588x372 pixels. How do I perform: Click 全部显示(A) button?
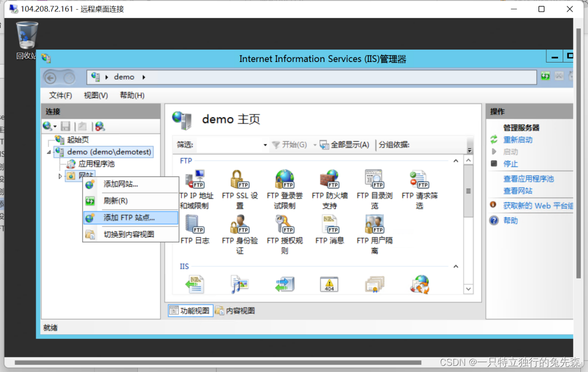tap(345, 145)
